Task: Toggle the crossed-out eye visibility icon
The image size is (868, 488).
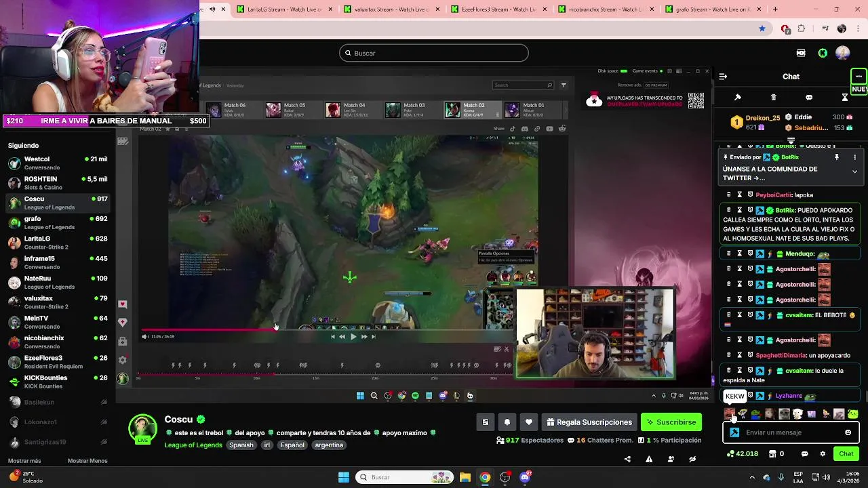Action: coord(692,459)
